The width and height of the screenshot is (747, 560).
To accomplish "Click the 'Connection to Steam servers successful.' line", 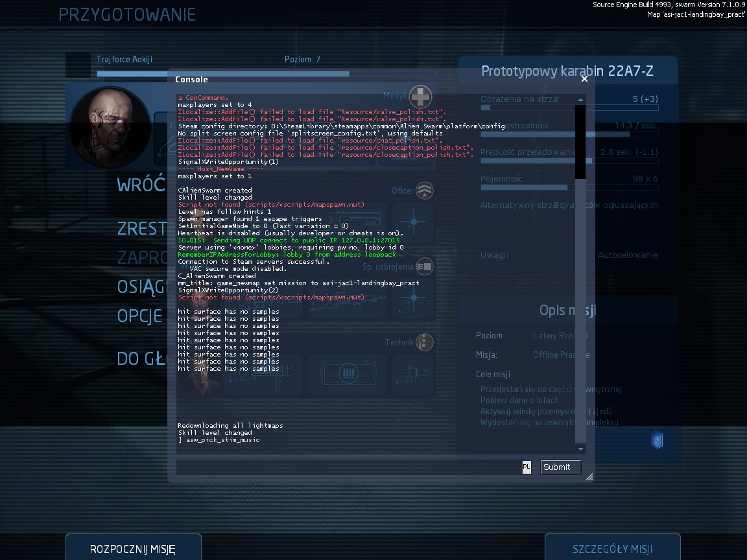I will coord(254,262).
